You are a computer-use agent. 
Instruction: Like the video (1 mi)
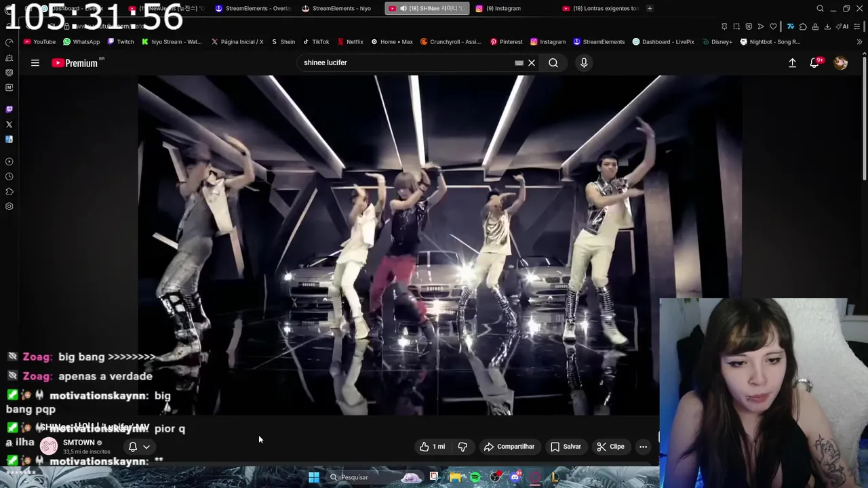click(x=432, y=447)
